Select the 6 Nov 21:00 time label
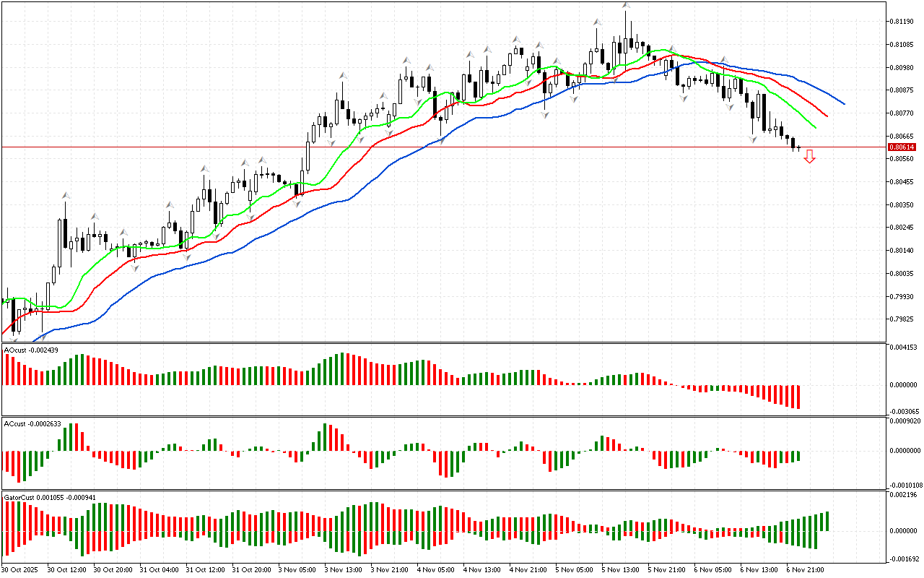Viewport: 924px width, 578px height. [x=806, y=570]
